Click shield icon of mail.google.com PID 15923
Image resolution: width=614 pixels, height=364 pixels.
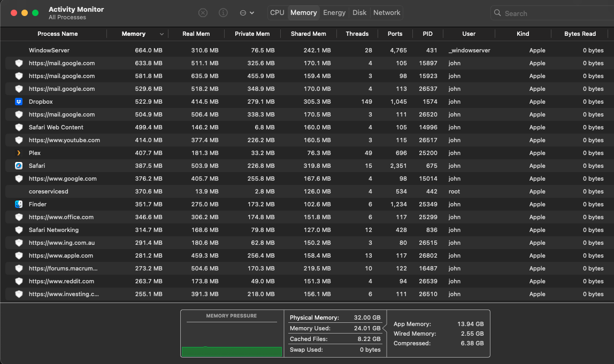click(x=18, y=76)
